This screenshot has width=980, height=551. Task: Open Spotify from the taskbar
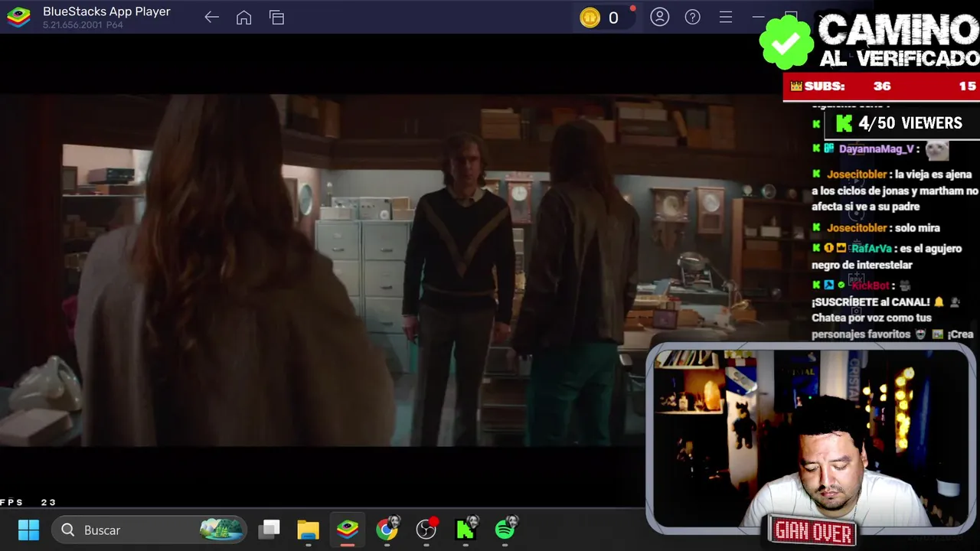click(x=506, y=529)
